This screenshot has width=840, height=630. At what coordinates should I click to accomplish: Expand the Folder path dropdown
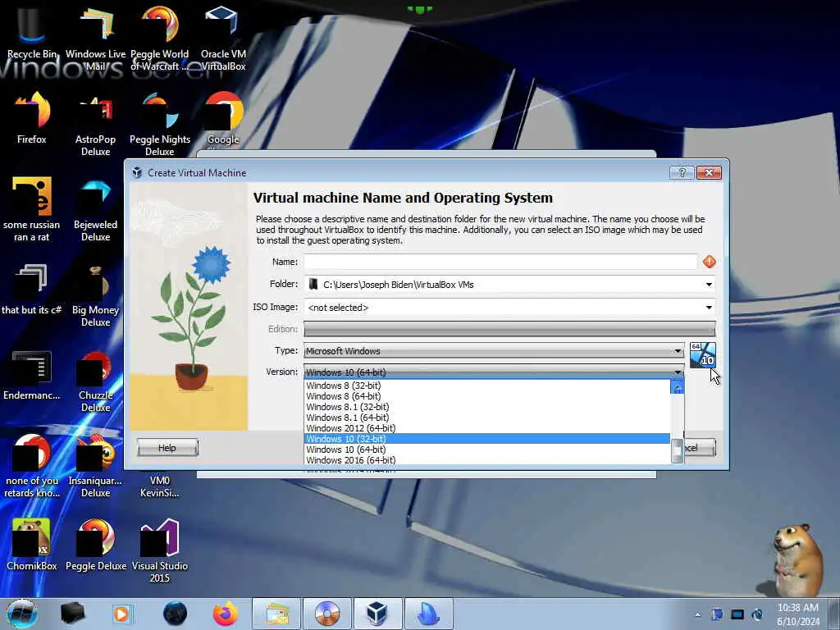709,285
